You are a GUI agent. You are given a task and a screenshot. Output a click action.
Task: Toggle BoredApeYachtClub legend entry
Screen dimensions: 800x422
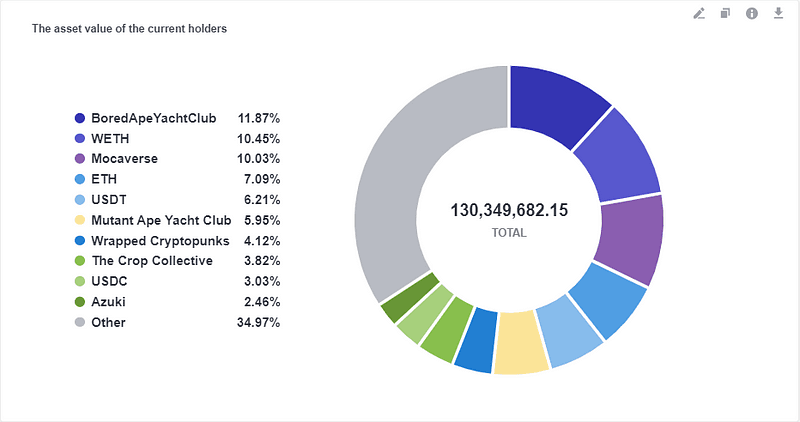click(x=177, y=118)
